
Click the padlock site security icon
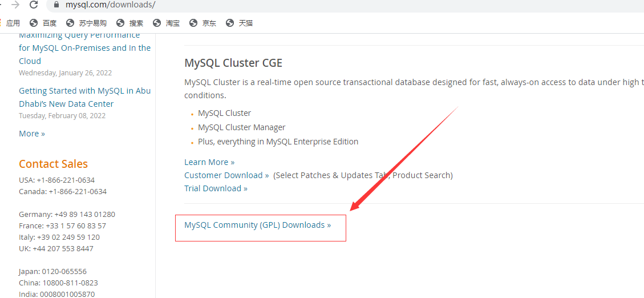[56, 5]
